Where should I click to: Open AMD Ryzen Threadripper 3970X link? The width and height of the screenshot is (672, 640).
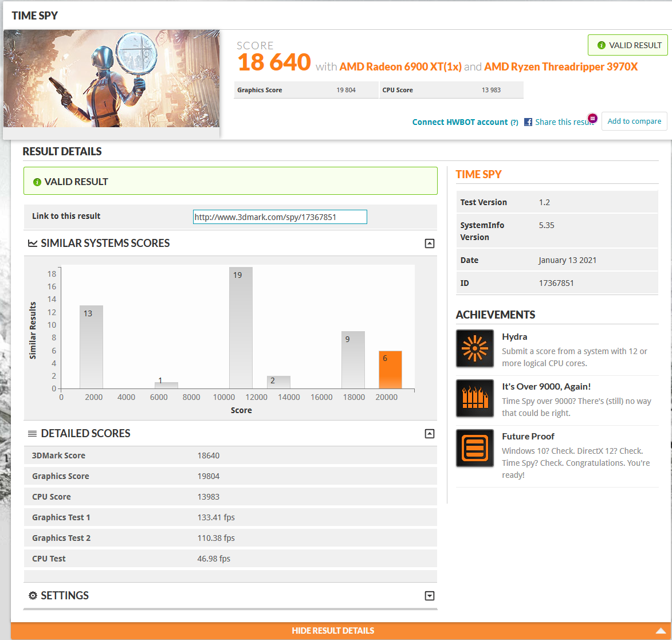[x=561, y=67]
